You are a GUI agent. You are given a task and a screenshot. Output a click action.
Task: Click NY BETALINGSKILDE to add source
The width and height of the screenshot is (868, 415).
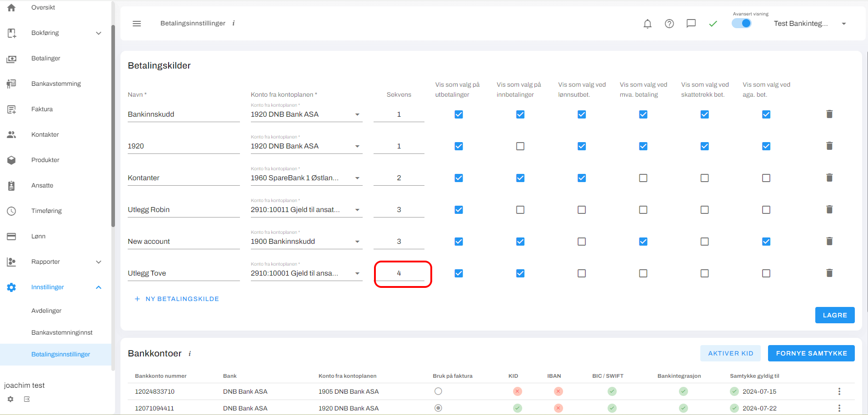(177, 299)
